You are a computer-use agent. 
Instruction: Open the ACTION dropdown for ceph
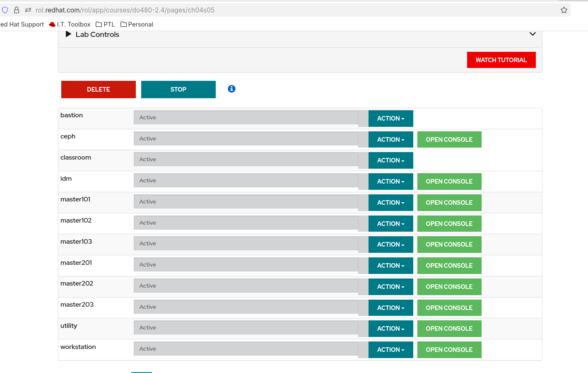point(390,140)
